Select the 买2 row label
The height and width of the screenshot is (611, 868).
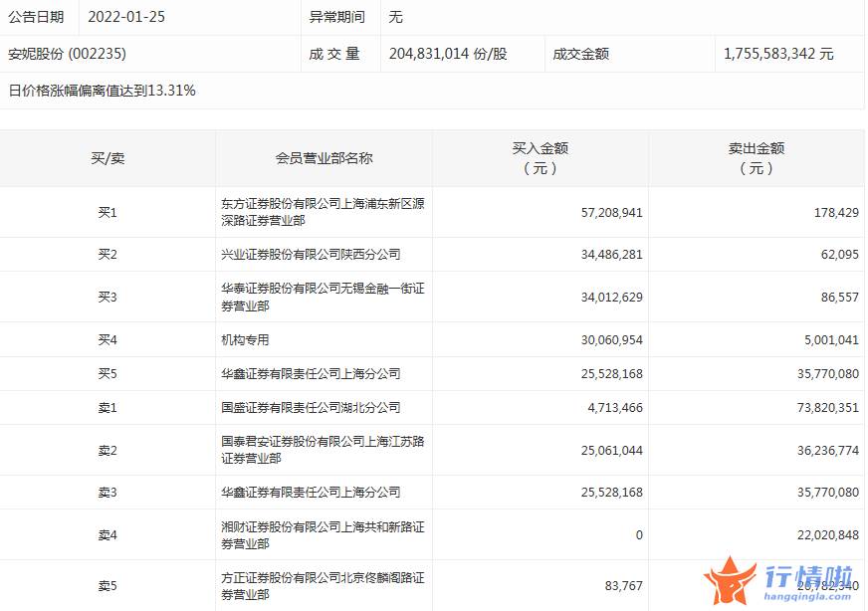click(108, 255)
